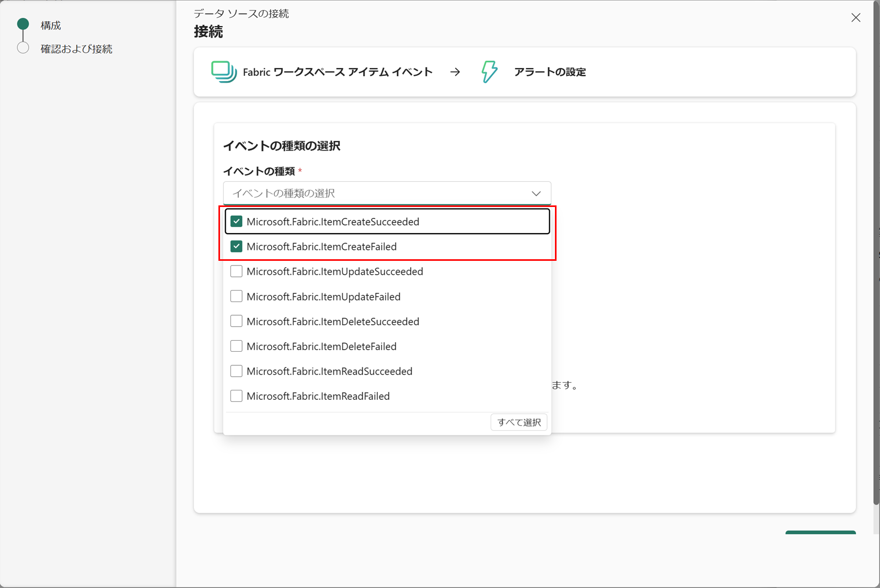Check the Microsoft.Fabric.ItemReadSucceeded checkbox

(236, 371)
